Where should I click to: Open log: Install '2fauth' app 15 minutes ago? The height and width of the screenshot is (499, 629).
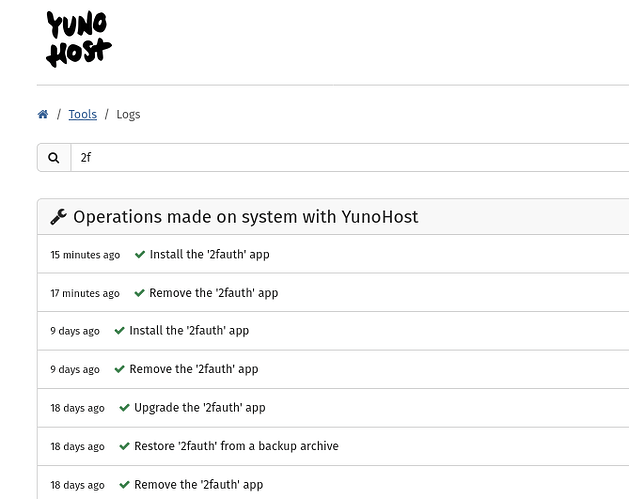point(333,255)
